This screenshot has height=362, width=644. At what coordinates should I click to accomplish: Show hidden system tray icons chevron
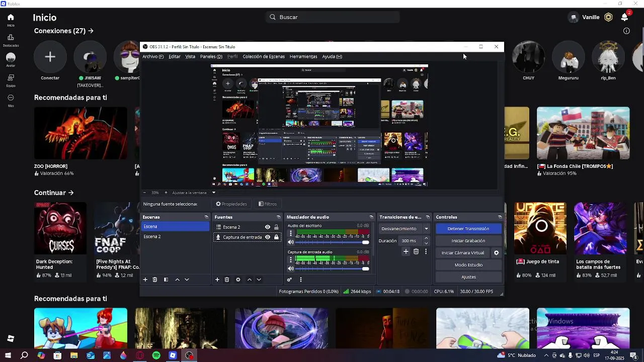(546, 355)
